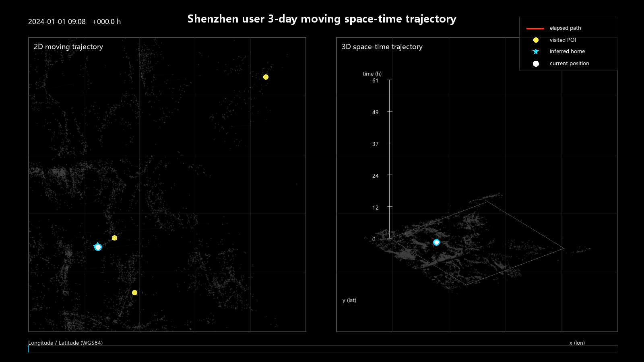The width and height of the screenshot is (644, 362).
Task: Click the white current position legend dot
Action: tap(536, 64)
